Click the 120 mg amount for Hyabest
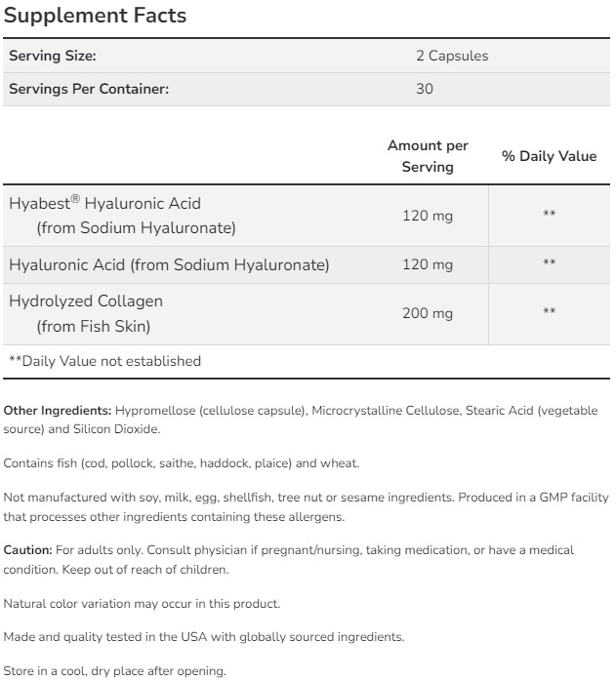This screenshot has height=681, width=616. click(428, 216)
